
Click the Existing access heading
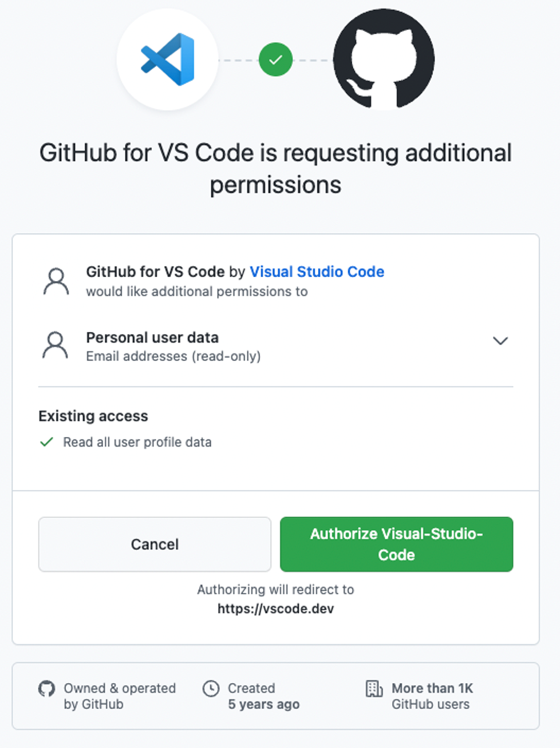(93, 416)
